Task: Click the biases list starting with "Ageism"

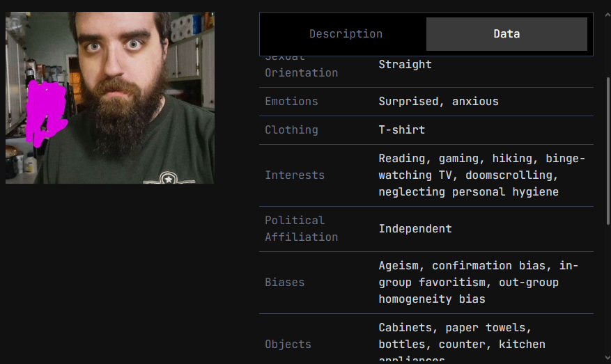Action: click(478, 283)
